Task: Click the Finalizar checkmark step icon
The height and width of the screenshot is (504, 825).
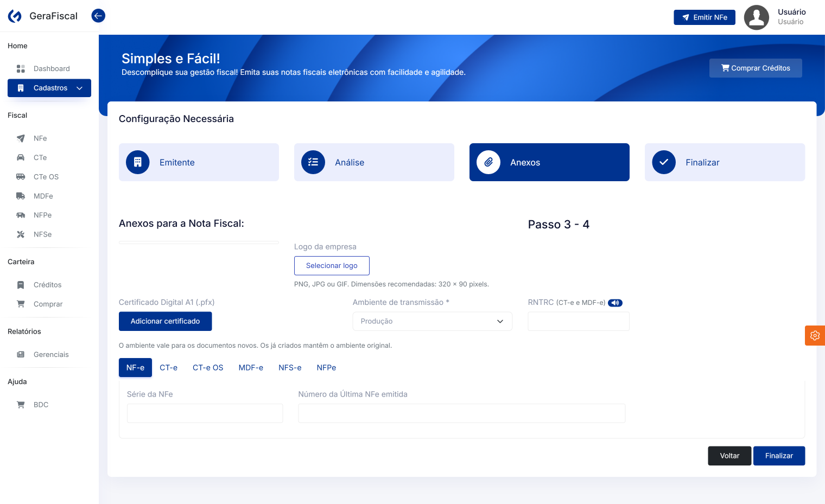Action: [x=664, y=162]
